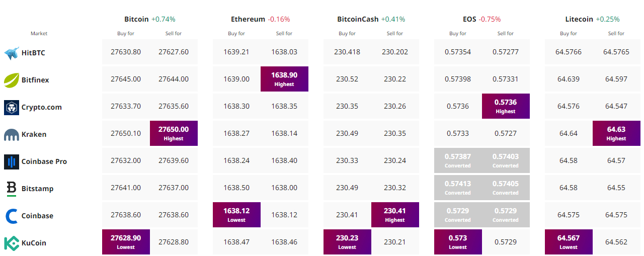
Task: Click the Kraken exchange logo icon
Action: click(x=12, y=135)
